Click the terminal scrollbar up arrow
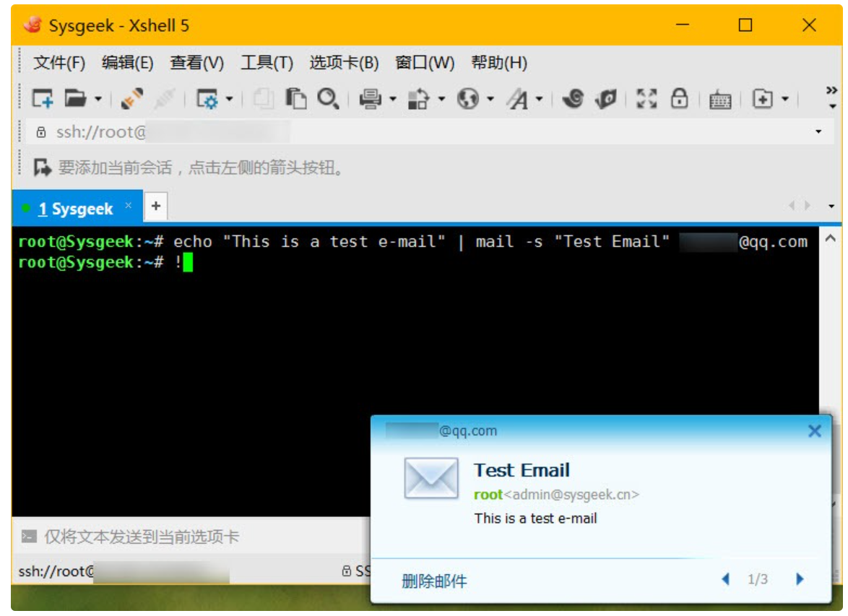Screen dimensions: 848x616 coord(831,238)
